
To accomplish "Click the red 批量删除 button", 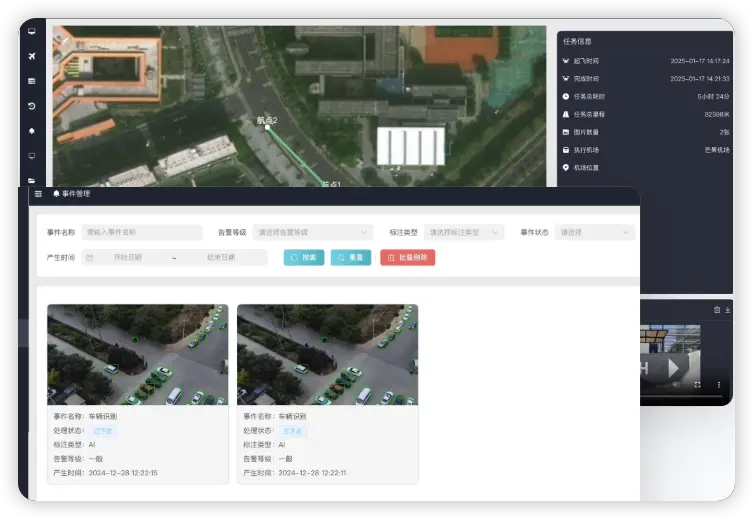I will tap(408, 257).
